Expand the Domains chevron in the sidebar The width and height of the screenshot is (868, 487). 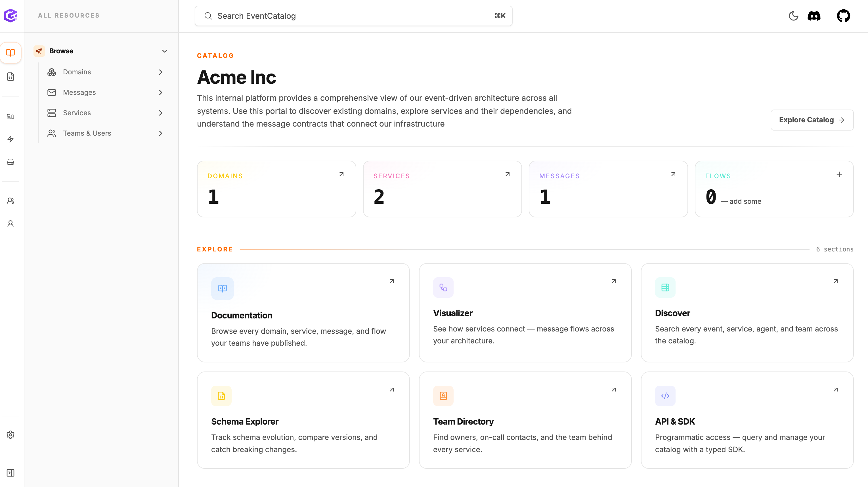click(x=160, y=72)
